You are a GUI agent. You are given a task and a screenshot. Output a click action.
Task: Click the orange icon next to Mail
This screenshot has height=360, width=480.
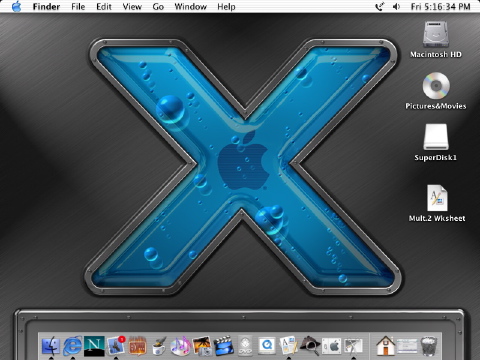(137, 346)
